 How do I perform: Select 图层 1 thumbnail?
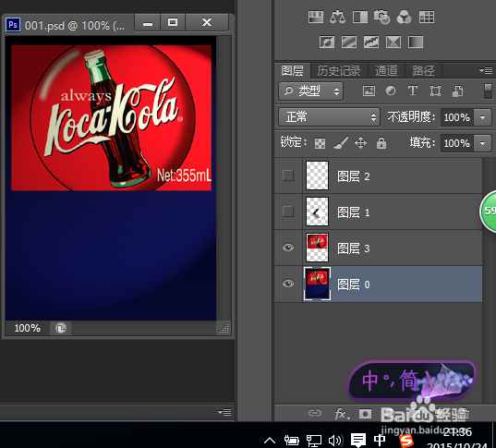pyautogui.click(x=317, y=212)
